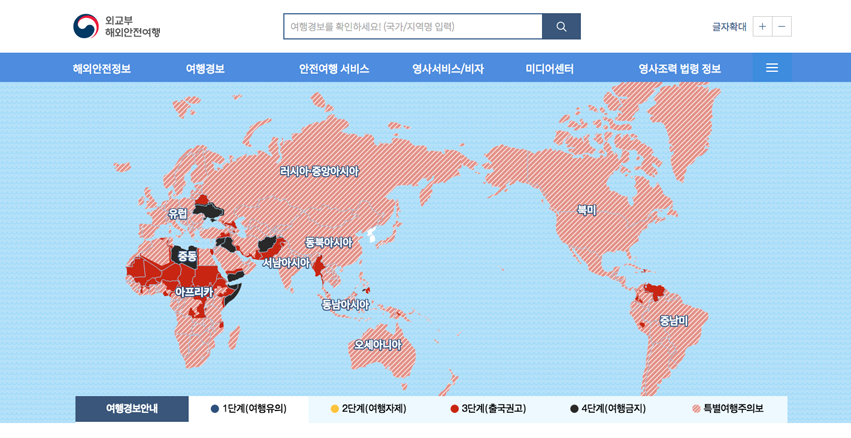The height and width of the screenshot is (438, 851).
Task: Select 4단계(여행금지) alert level
Action: tap(608, 409)
